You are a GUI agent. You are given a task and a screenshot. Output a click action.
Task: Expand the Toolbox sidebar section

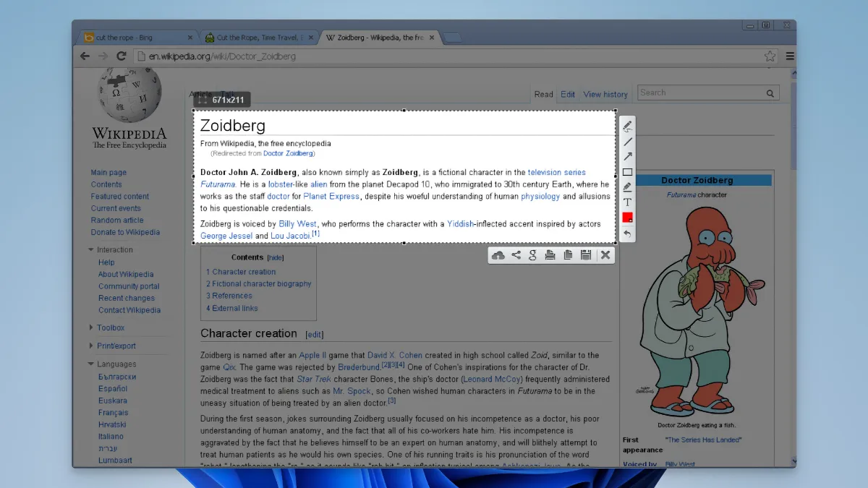(111, 328)
